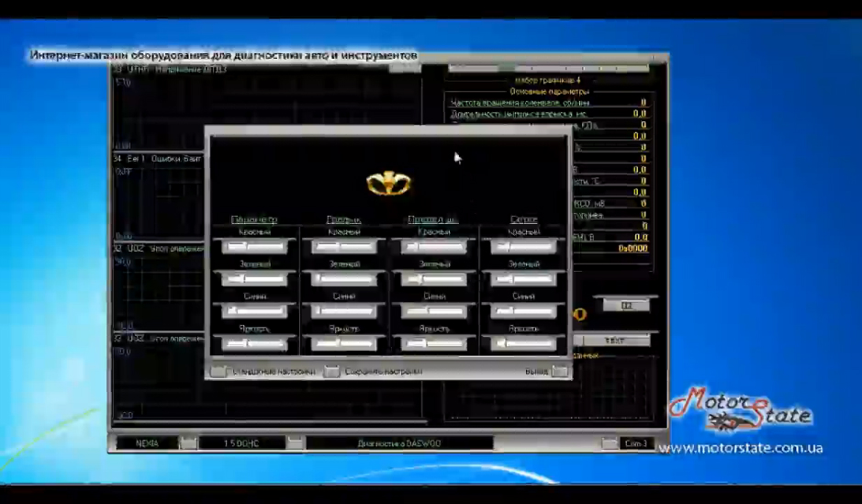Open the Сетка column header link
This screenshot has height=504, width=862.
[523, 219]
